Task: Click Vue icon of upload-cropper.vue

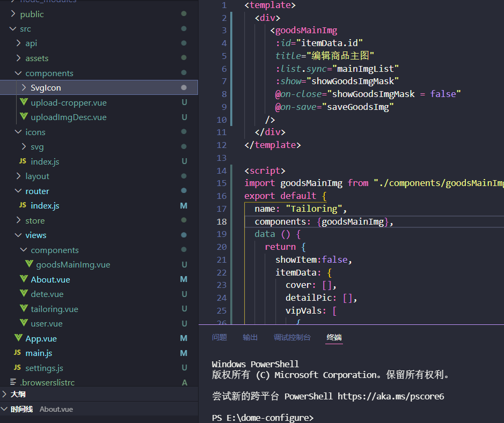Action: (24, 102)
